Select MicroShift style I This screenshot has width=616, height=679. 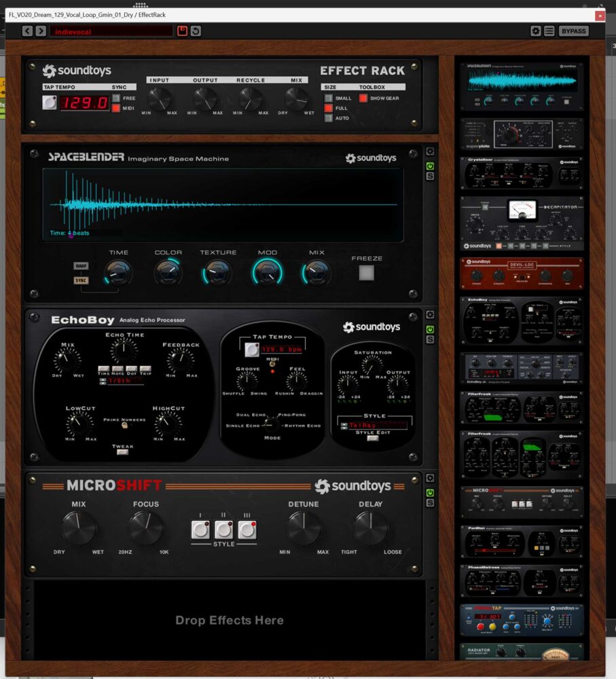200,530
